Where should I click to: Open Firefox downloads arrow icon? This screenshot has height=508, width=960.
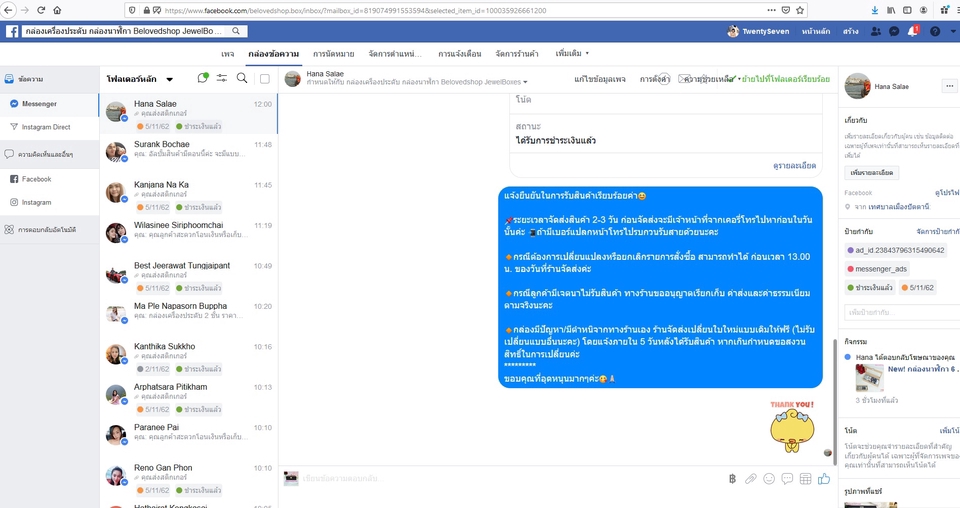875,10
